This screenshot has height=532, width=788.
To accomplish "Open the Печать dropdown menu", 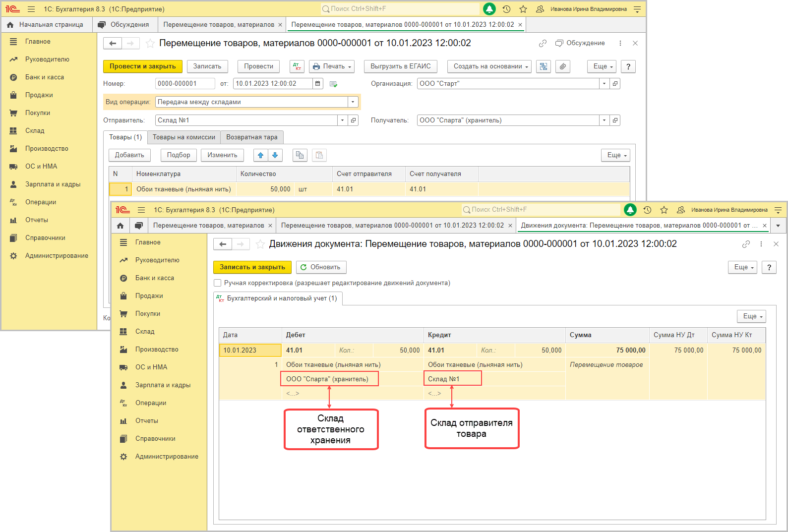I will click(332, 66).
